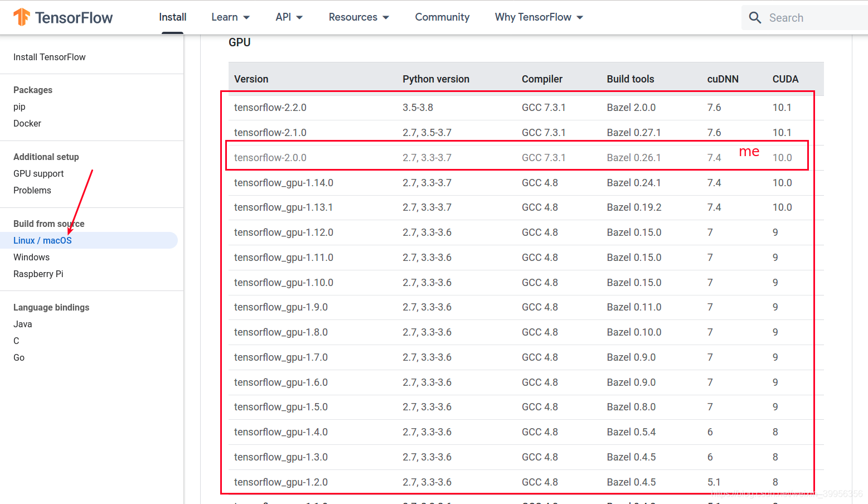Click the TensorFlow logo icon
Screen dimensions: 868x504
tap(21, 17)
